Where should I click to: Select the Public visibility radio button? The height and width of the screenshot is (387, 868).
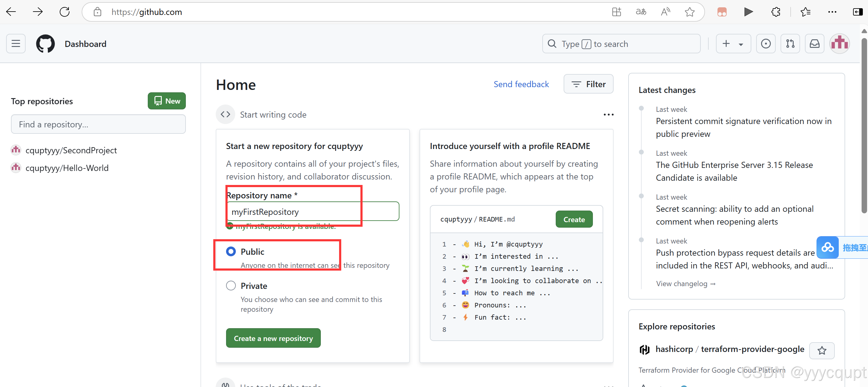(231, 251)
